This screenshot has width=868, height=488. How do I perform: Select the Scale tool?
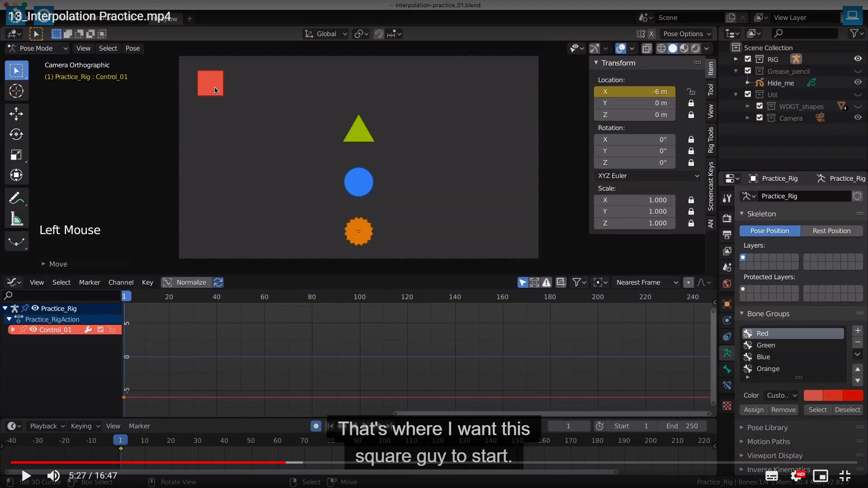point(16,155)
